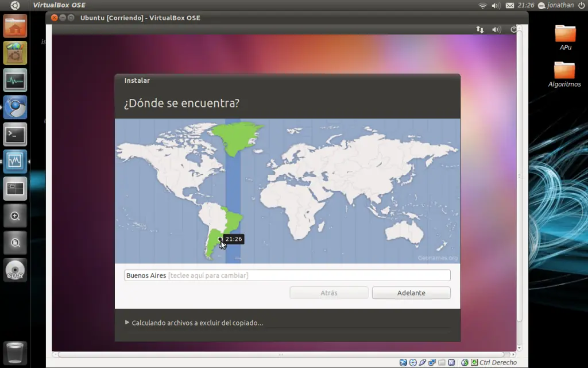Click the Buenos Aires pin on map
Viewport: 588px width, 368px height.
point(220,239)
